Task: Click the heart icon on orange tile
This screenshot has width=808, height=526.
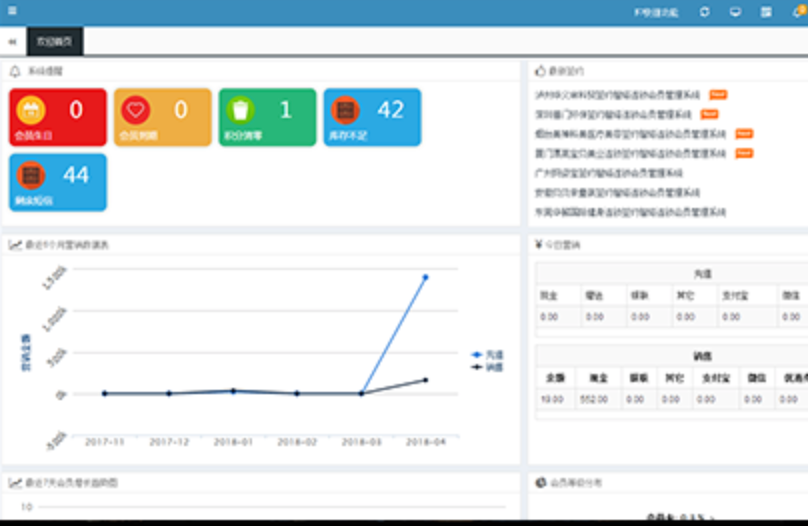Action: 136,109
